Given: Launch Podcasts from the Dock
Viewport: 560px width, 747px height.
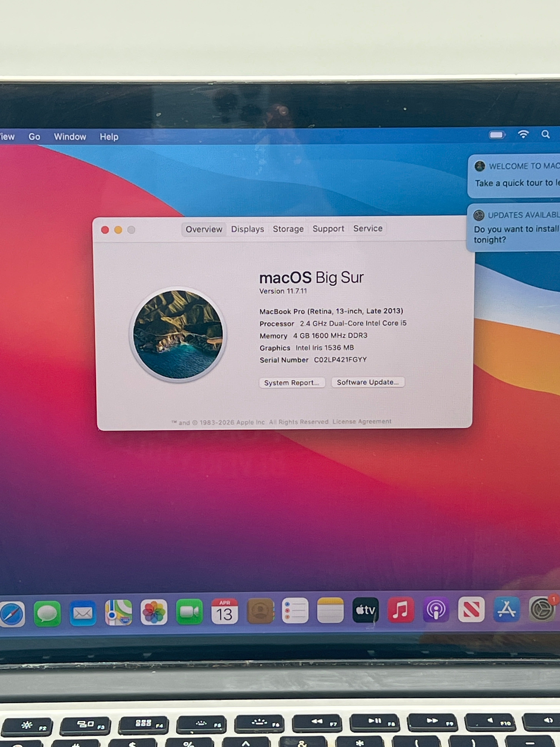Looking at the screenshot, I should [436, 610].
